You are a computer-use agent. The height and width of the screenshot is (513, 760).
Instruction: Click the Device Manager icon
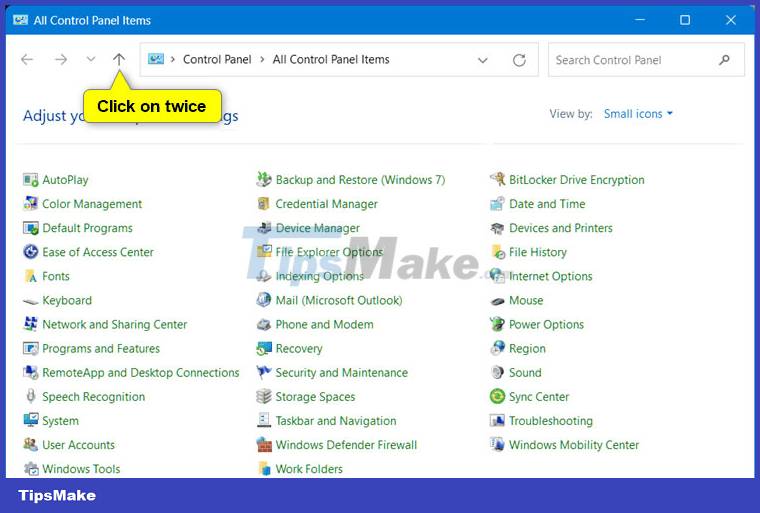(x=264, y=228)
